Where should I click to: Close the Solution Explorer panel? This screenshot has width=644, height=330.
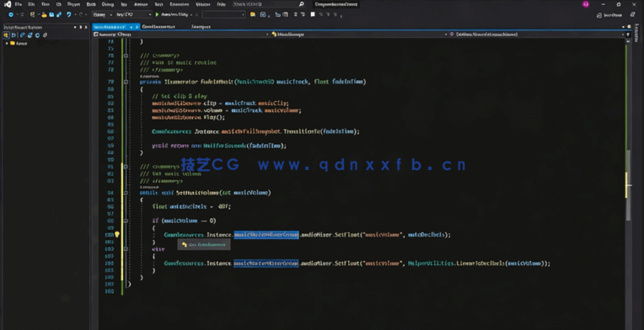pos(86,27)
